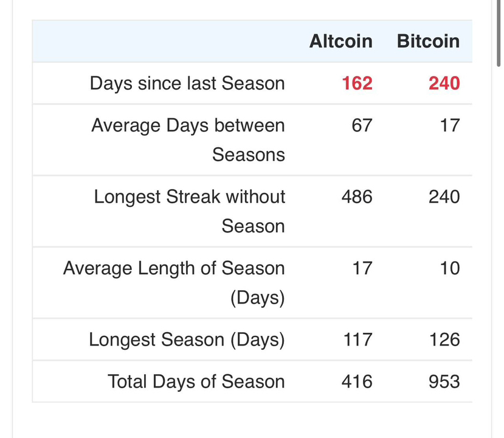Screen dimensions: 504x438
Task: Click Average Length of Season (Days) label
Action: tap(174, 283)
